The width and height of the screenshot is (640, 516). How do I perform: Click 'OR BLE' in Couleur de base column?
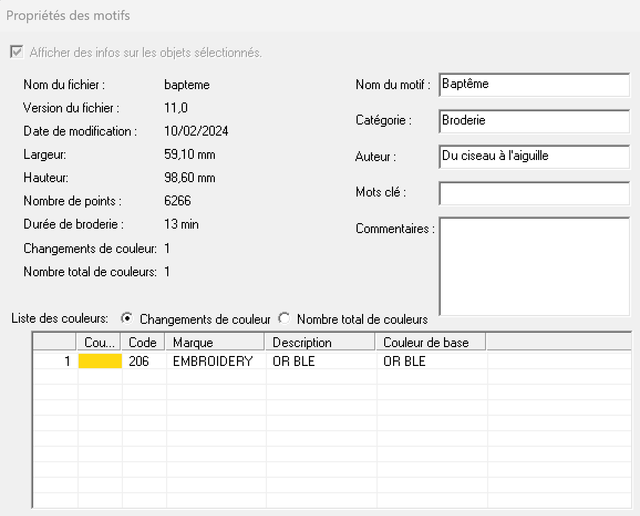[404, 361]
